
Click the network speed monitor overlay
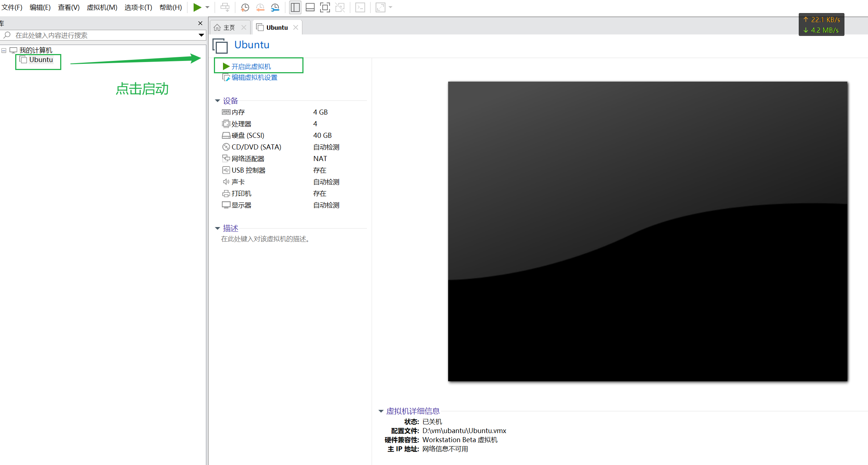point(821,25)
